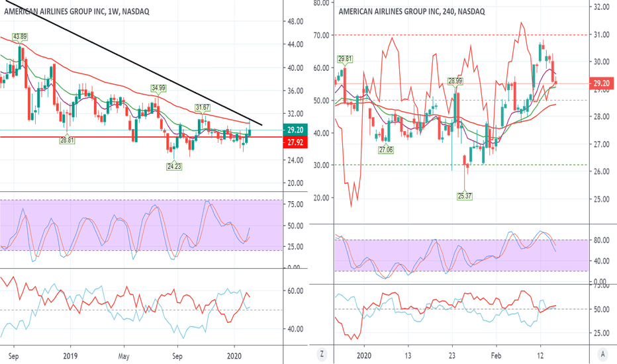Click the red 27.92 horizontal line price tag

[295, 142]
